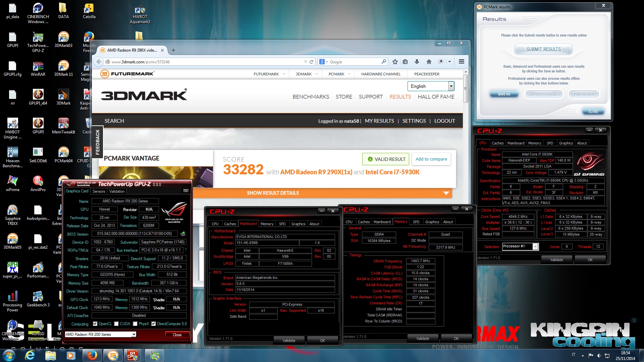644x362 pixels.
Task: Click MY RESULTS link on 3DMark page
Action: 379,121
